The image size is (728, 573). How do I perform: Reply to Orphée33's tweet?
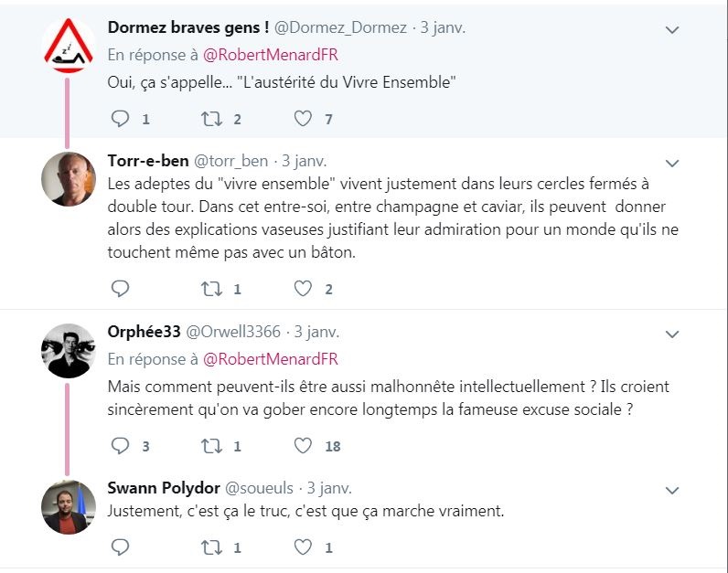121,446
